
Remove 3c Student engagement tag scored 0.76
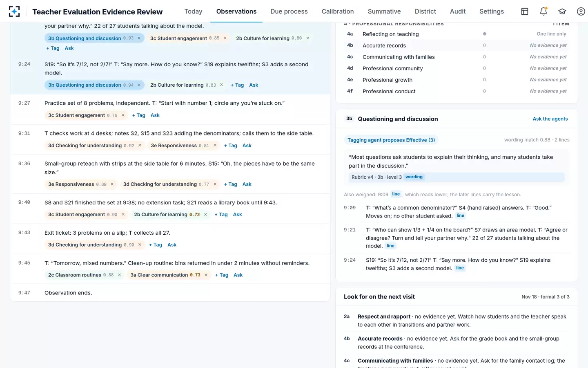click(x=123, y=115)
